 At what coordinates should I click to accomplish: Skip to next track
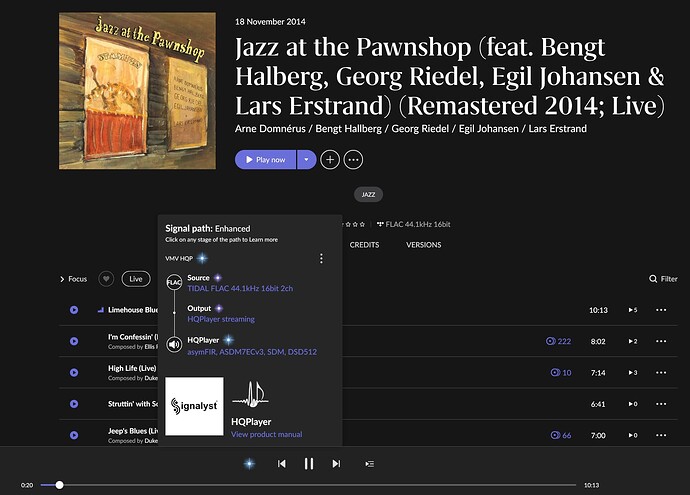(x=336, y=464)
